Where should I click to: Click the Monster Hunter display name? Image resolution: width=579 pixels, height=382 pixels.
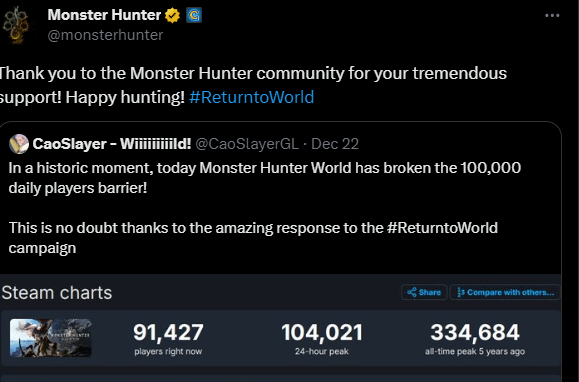tap(104, 15)
